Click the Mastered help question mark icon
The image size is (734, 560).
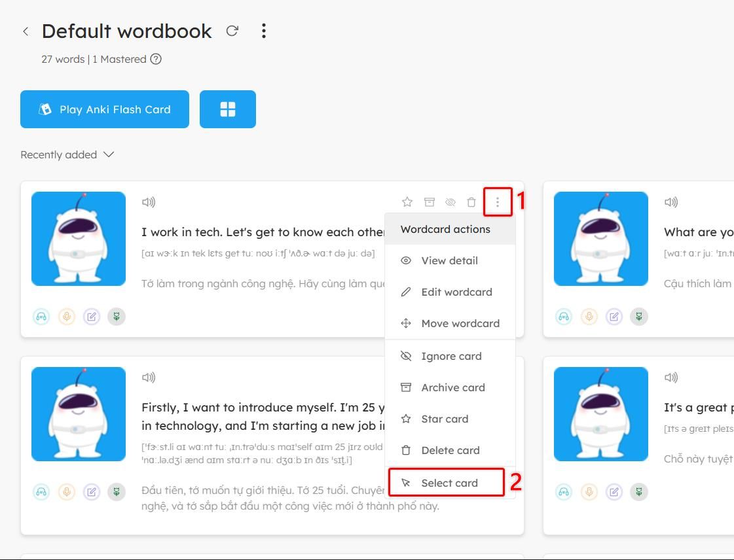pyautogui.click(x=156, y=59)
